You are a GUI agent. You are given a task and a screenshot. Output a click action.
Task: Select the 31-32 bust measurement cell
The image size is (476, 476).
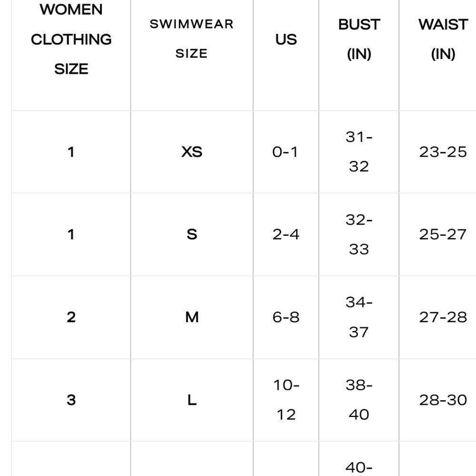pyautogui.click(x=359, y=152)
